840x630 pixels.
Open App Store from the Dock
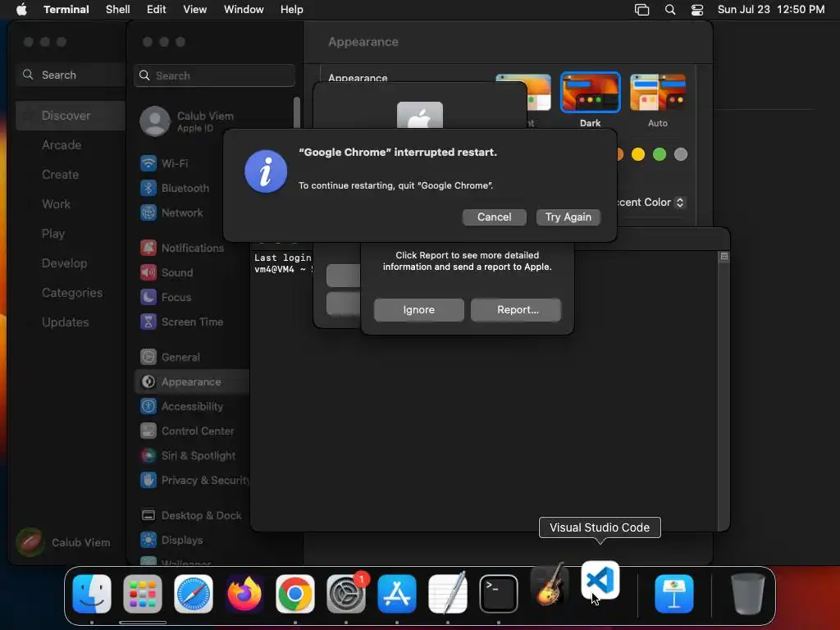(397, 594)
